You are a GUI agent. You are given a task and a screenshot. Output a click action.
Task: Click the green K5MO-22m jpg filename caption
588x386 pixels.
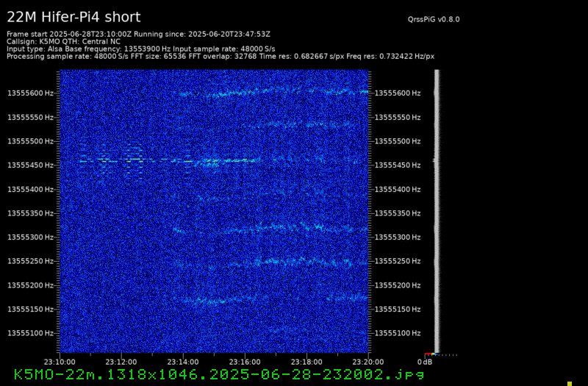[219, 374]
